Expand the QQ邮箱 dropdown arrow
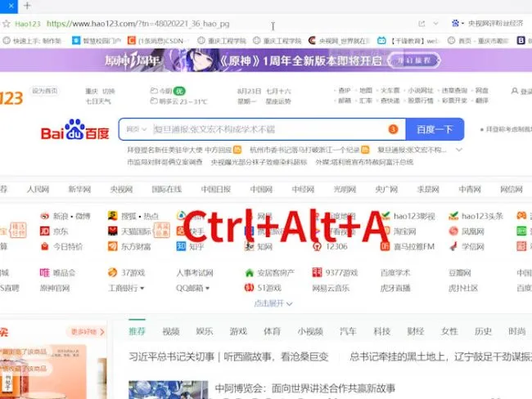This screenshot has width=532, height=399. pos(207,288)
